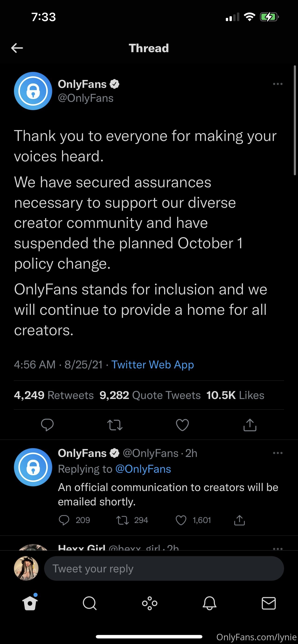Open Notifications bell tab
The width and height of the screenshot is (298, 644).
(209, 603)
